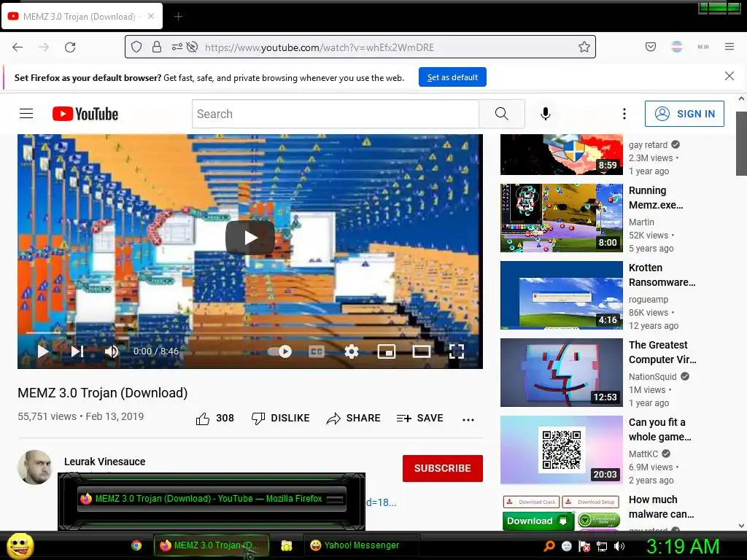Open Chrome icon on the taskbar
The height and width of the screenshot is (560, 747).
[136, 545]
